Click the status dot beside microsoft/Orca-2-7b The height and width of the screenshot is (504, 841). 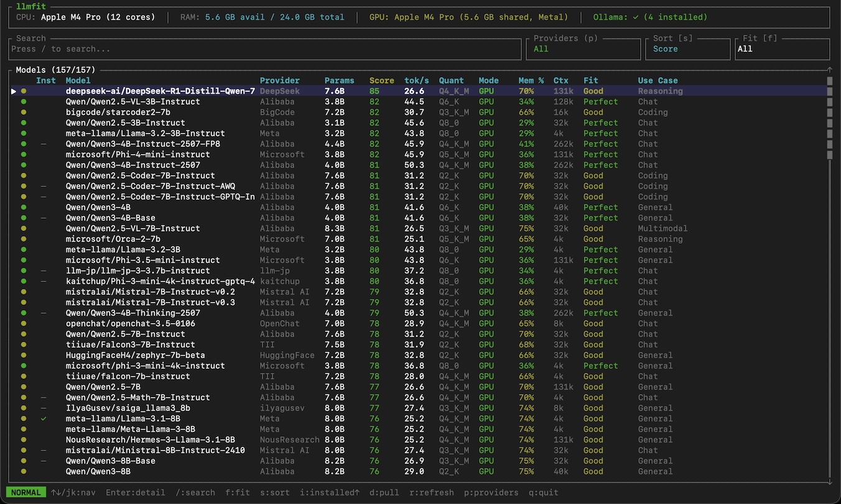[x=24, y=239]
